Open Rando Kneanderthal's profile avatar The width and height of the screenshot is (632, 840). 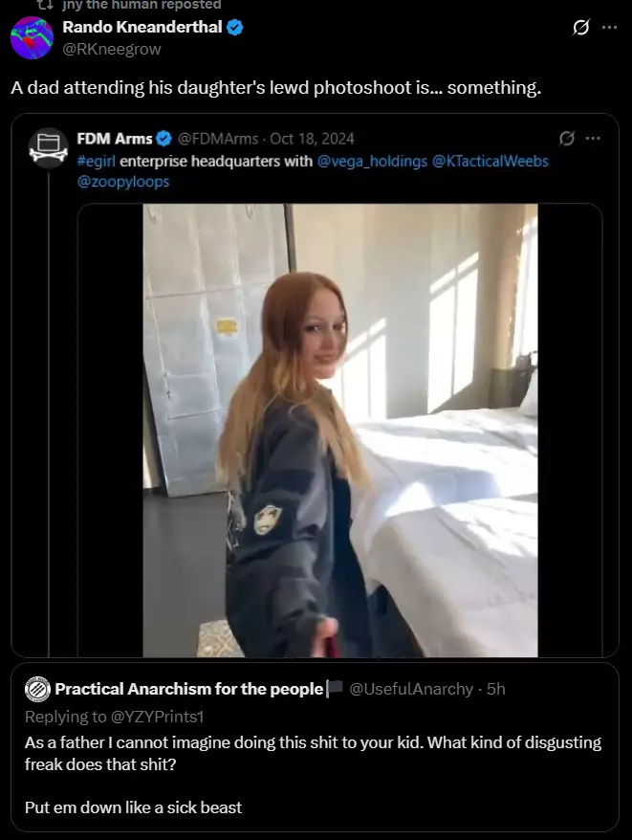33,38
